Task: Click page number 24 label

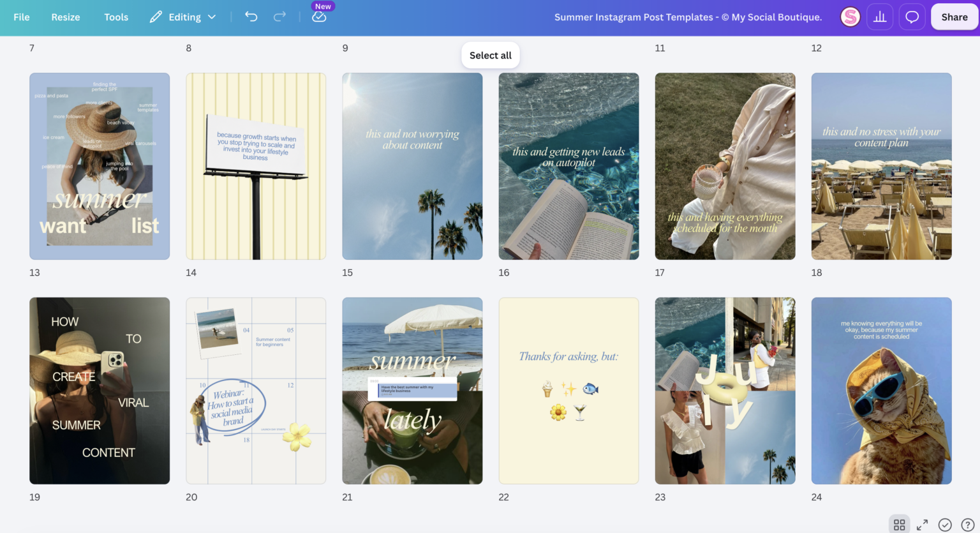Action: pos(817,497)
